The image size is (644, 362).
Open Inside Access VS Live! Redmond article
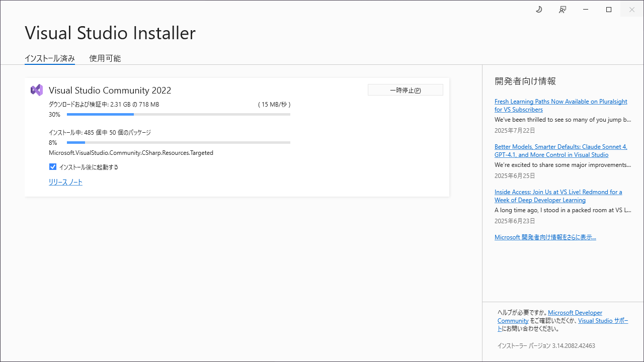(558, 196)
